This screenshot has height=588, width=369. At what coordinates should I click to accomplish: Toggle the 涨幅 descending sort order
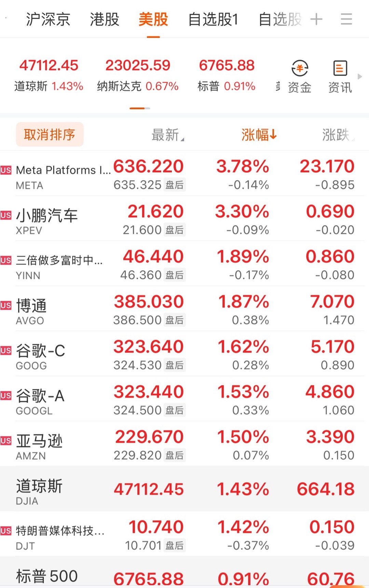[x=258, y=134]
